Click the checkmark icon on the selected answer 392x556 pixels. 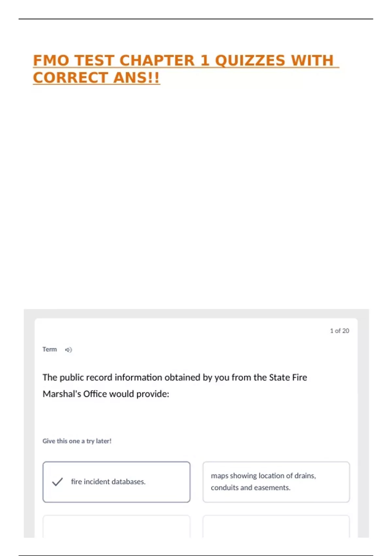click(x=57, y=482)
